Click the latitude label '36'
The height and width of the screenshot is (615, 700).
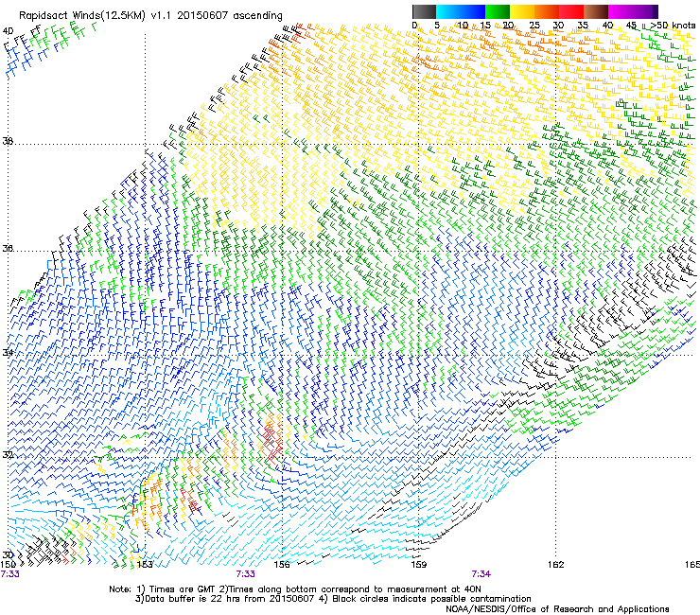(8, 248)
